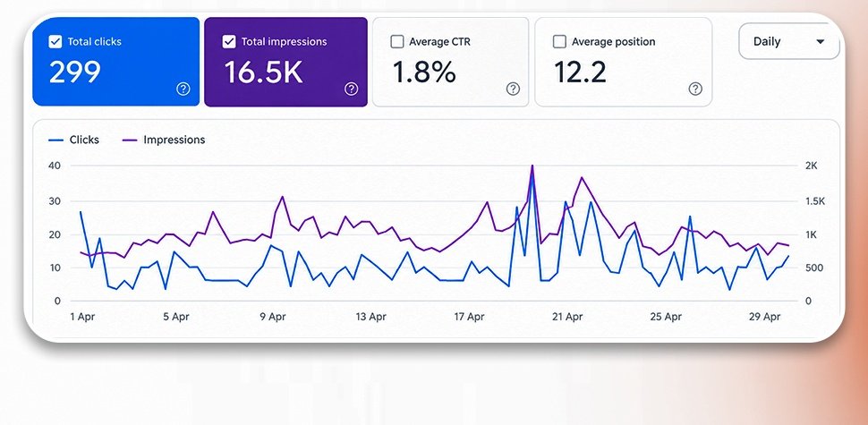
Task: Click the 5 Apr axis label
Action: tap(176, 317)
